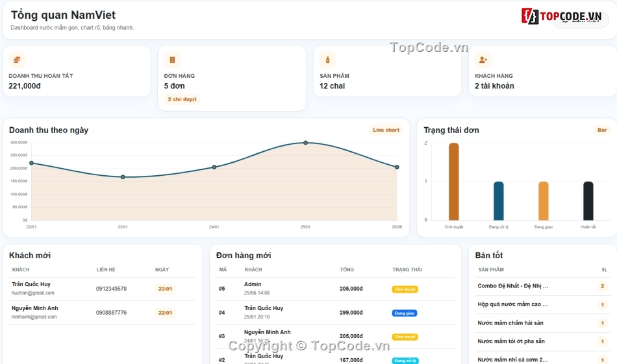Screen dimensions: 617x364
Task: Click the 'Hoàn tất' black bar
Action: 588,201
